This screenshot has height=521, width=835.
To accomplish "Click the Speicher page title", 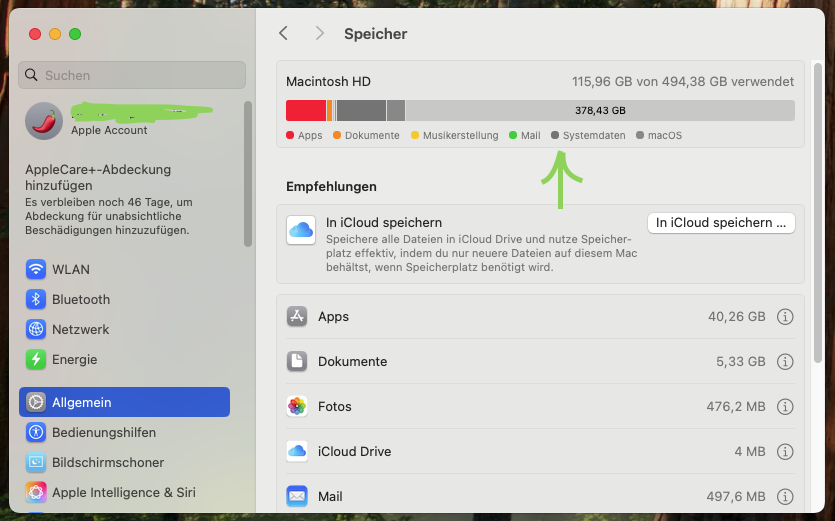I will (x=375, y=34).
